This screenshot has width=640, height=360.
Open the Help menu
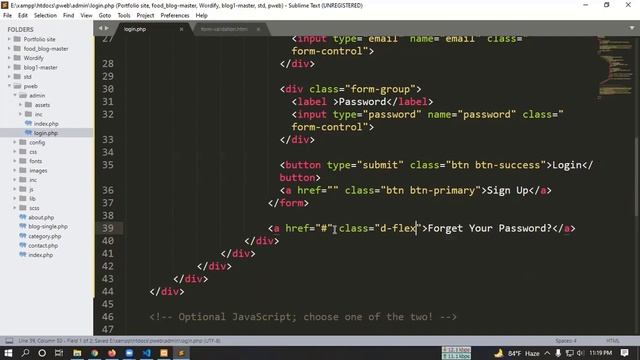(202, 16)
